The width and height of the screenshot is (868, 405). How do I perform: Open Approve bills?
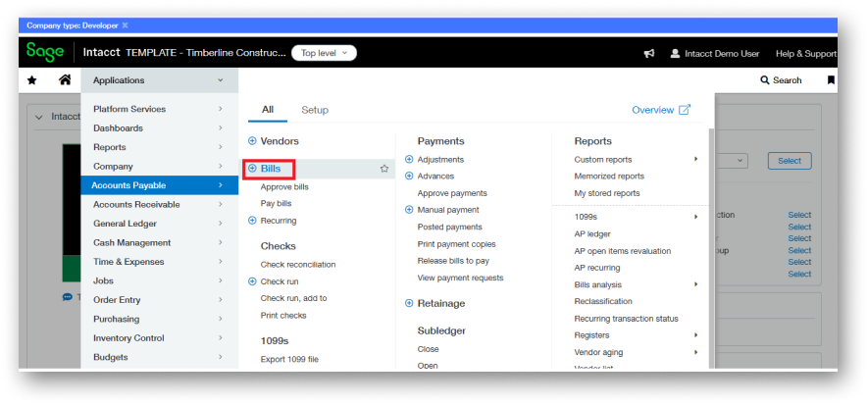(x=284, y=187)
